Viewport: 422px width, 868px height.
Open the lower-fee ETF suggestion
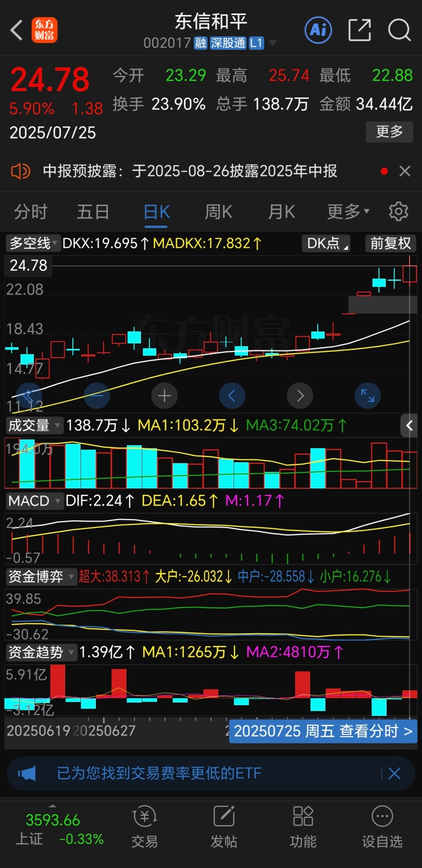[x=159, y=774]
